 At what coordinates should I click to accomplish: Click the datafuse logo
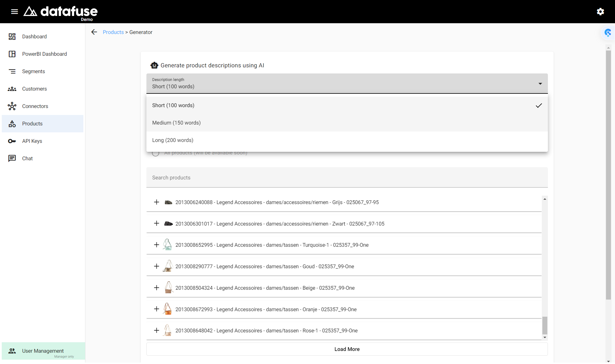click(x=60, y=12)
